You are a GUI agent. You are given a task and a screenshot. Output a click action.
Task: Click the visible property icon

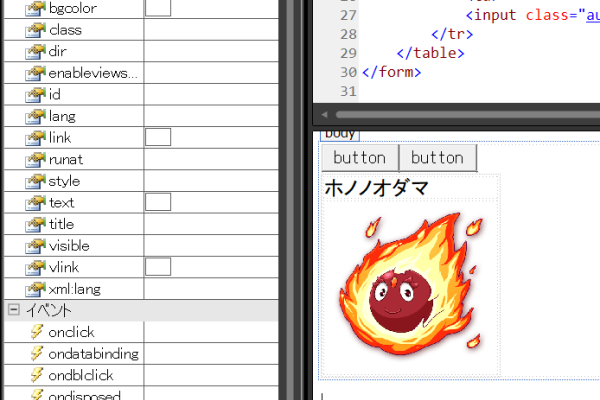35,246
